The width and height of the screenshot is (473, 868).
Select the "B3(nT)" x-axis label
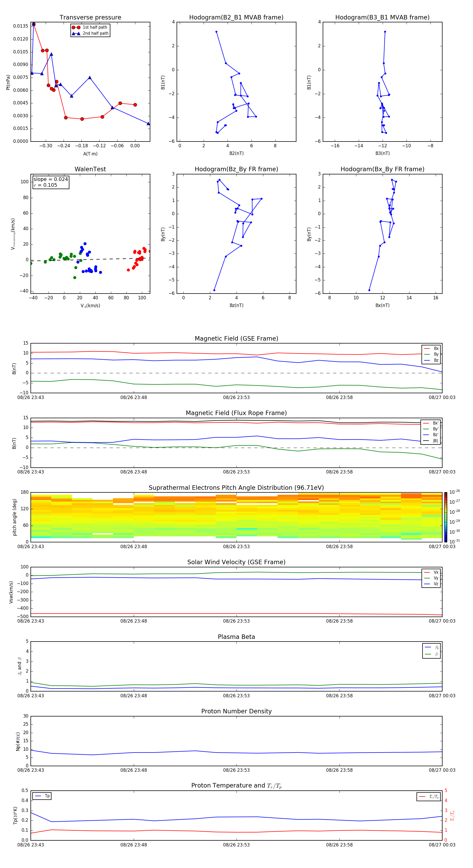coord(382,154)
